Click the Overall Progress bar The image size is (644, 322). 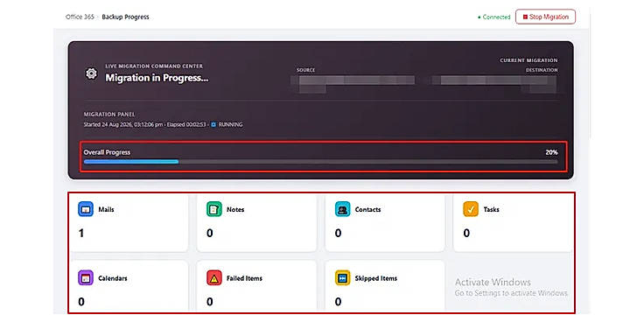pyautogui.click(x=321, y=162)
